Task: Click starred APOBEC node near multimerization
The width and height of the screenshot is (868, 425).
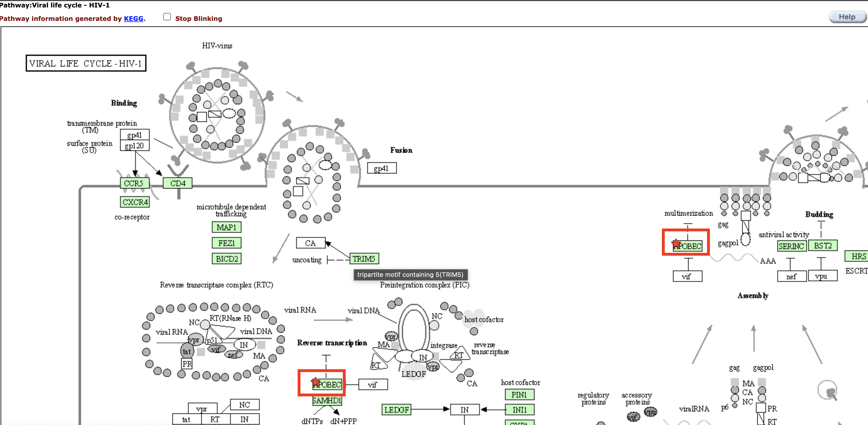Action: 688,246
